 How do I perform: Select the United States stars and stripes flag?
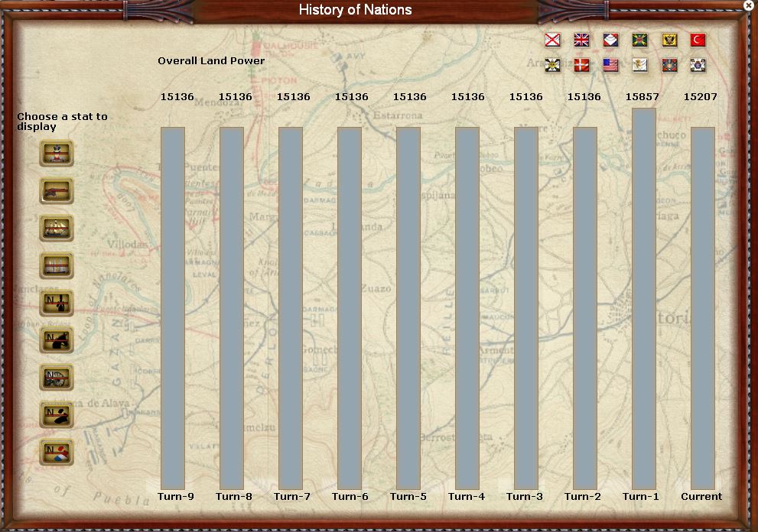(610, 65)
